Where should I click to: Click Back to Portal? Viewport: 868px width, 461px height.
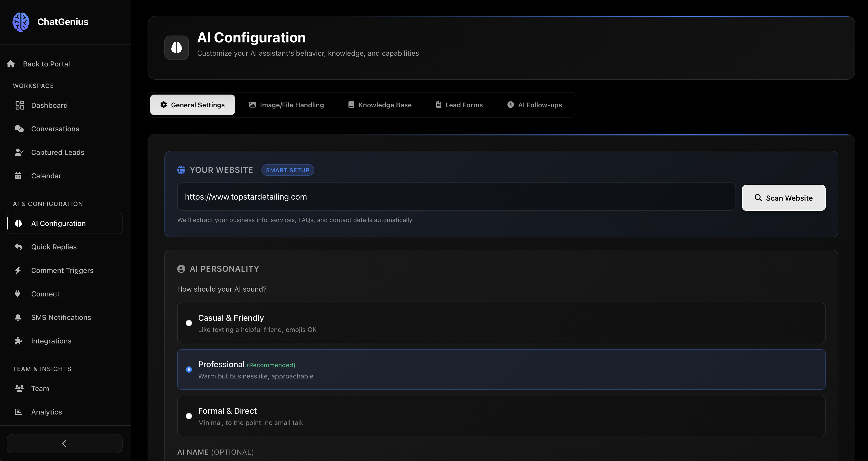46,64
